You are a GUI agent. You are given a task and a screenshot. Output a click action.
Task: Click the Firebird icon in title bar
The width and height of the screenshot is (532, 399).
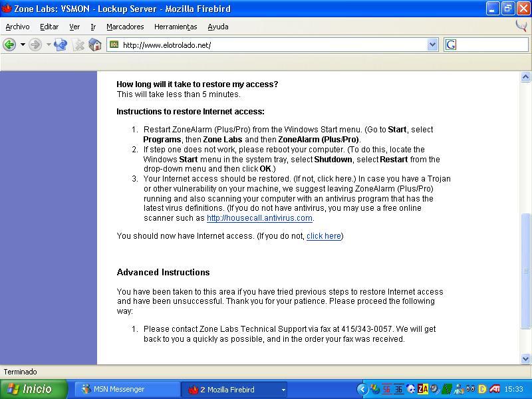(7, 8)
